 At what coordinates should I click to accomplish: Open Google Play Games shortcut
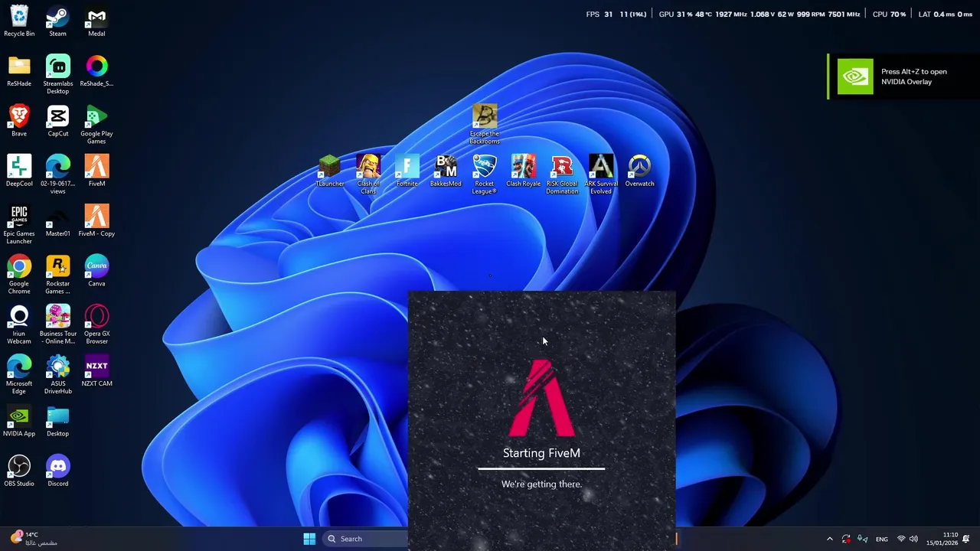96,124
